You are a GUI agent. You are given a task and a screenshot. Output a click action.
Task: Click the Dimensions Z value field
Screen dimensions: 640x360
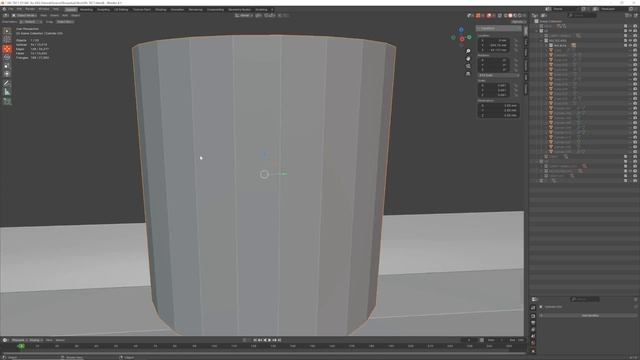coord(498,116)
